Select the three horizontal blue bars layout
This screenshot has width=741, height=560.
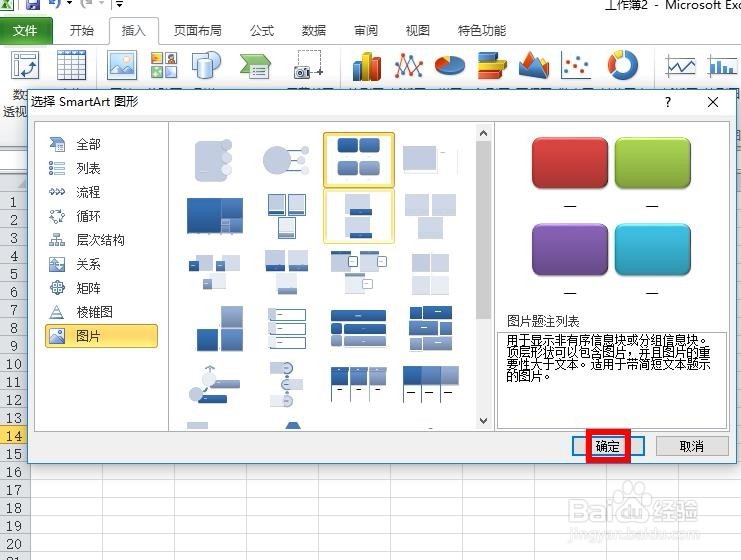[x=359, y=328]
